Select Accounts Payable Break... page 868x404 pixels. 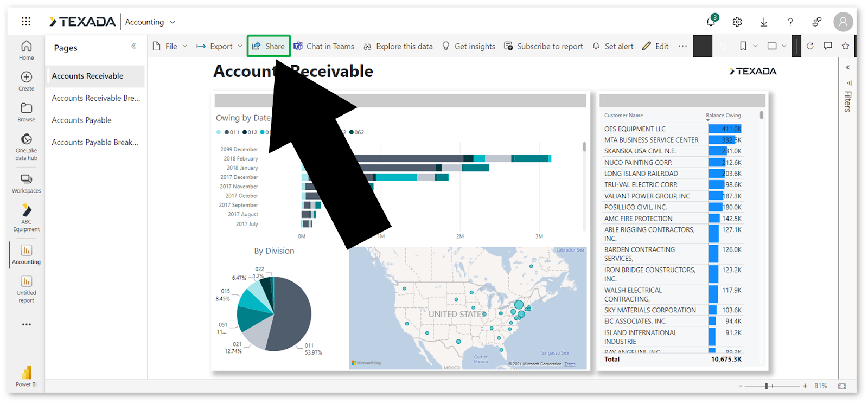tap(95, 143)
